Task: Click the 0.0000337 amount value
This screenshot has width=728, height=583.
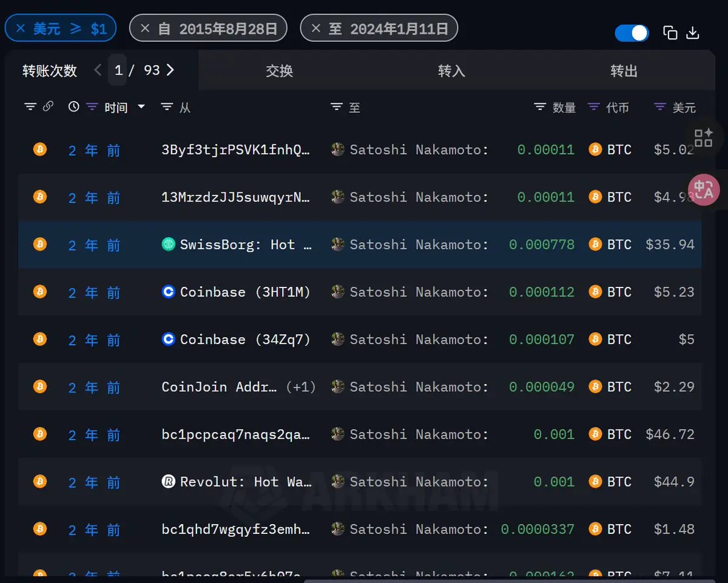Action: coord(538,529)
